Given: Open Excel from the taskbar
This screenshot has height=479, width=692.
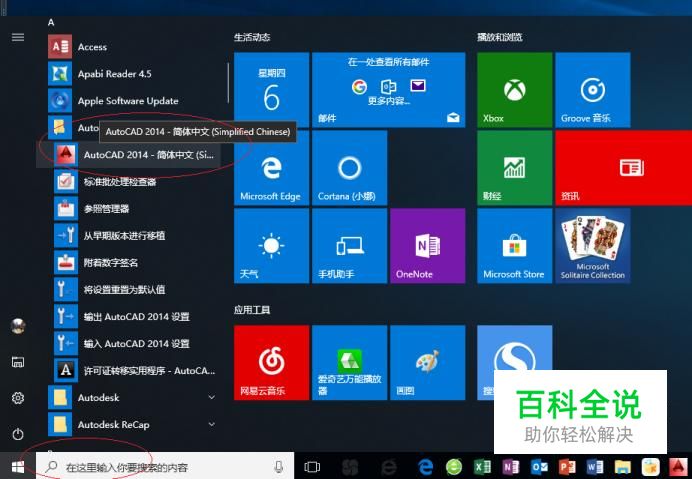Looking at the screenshot, I should (x=482, y=467).
